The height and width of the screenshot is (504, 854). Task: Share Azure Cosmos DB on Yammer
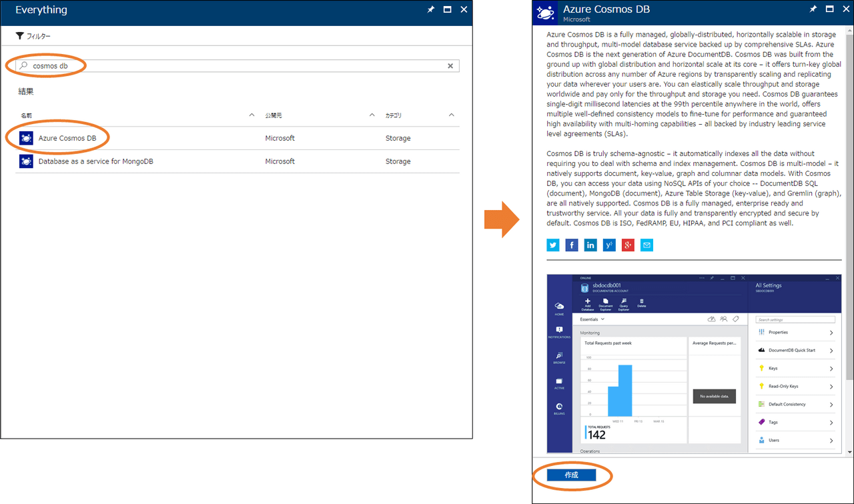point(609,245)
